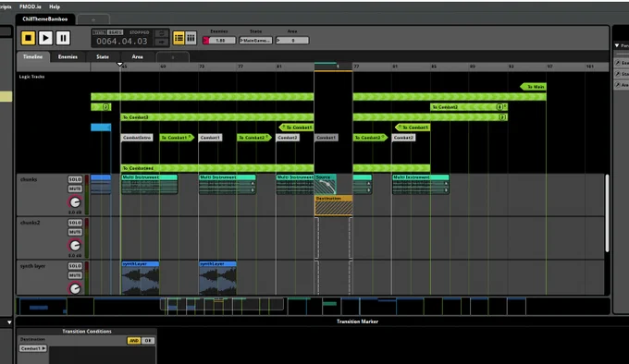The image size is (629, 364).
Task: Click the birdseye overview viewport box
Action: pos(222,304)
